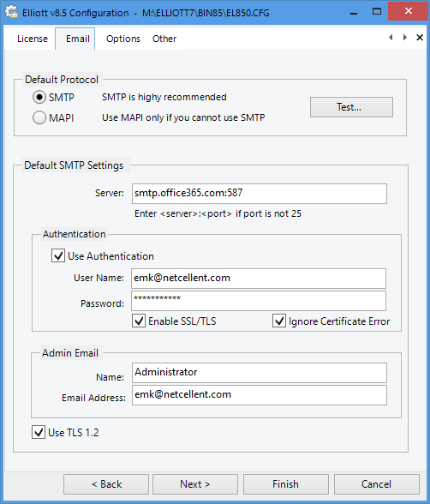Click the right tab scroll arrow

pyautogui.click(x=405, y=38)
